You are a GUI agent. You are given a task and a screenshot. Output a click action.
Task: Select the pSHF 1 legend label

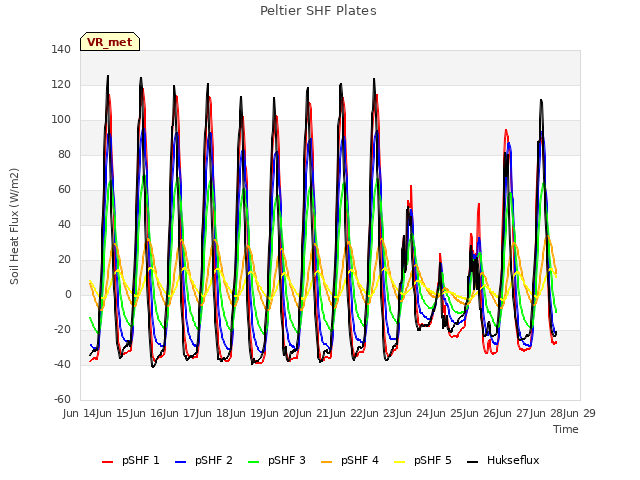pyautogui.click(x=141, y=460)
